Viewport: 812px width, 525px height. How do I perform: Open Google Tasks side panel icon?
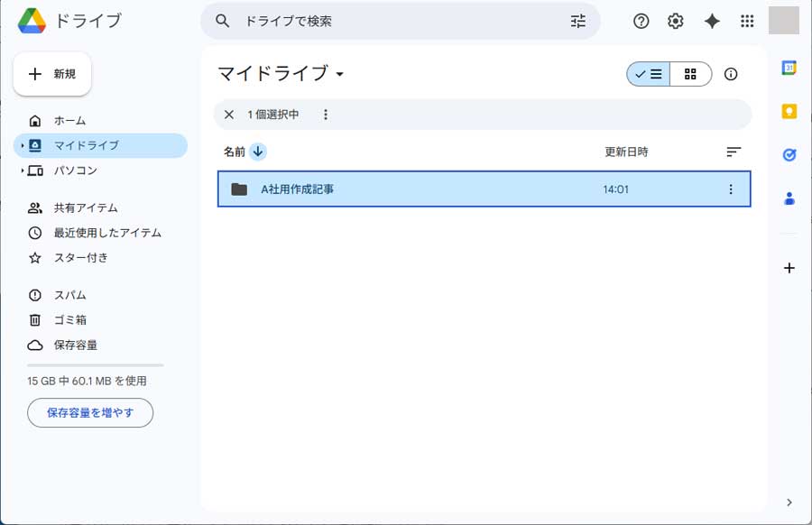[x=789, y=154]
